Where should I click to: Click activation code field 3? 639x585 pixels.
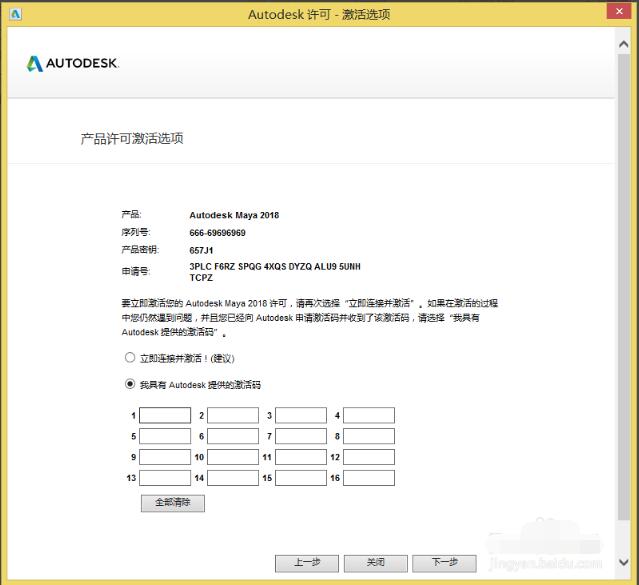(x=301, y=415)
